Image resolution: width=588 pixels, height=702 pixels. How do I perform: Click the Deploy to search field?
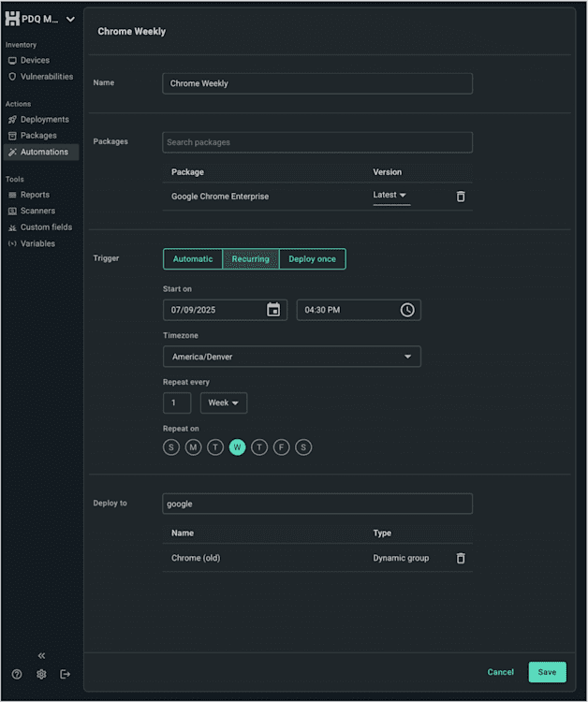(x=317, y=505)
